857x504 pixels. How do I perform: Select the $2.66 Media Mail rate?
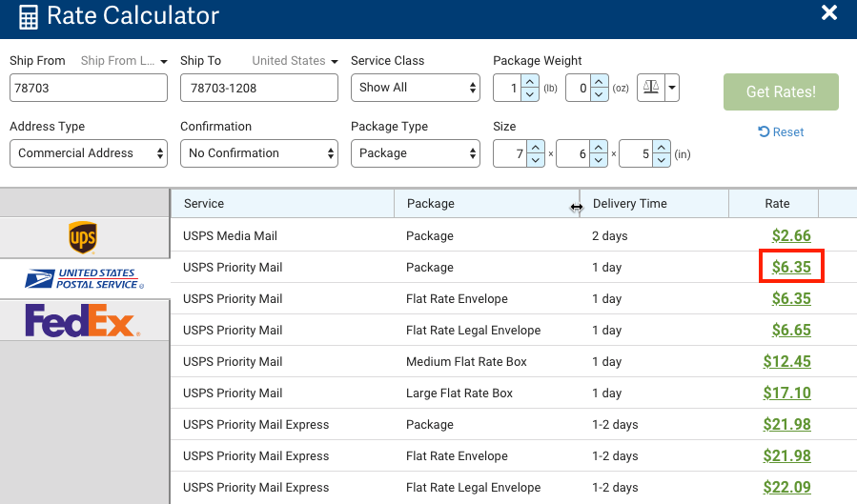[x=791, y=236]
